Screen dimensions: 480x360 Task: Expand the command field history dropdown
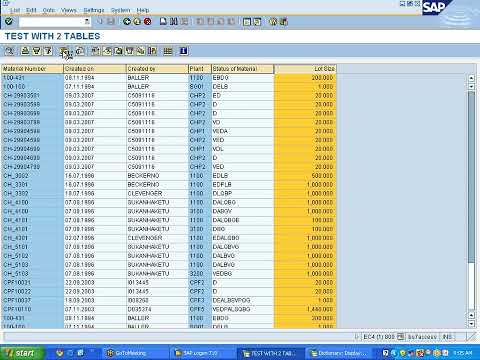pyautogui.click(x=87, y=22)
